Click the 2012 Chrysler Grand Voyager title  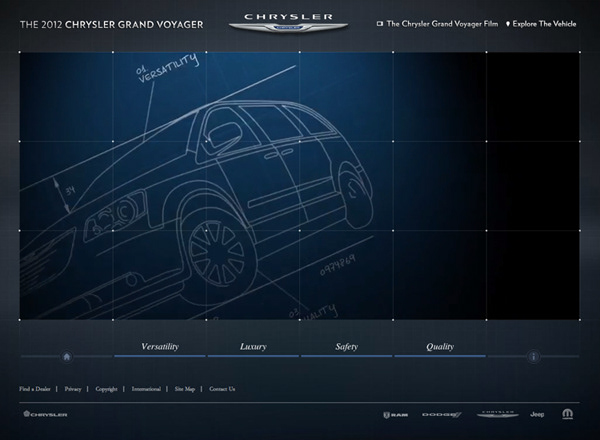pos(112,25)
